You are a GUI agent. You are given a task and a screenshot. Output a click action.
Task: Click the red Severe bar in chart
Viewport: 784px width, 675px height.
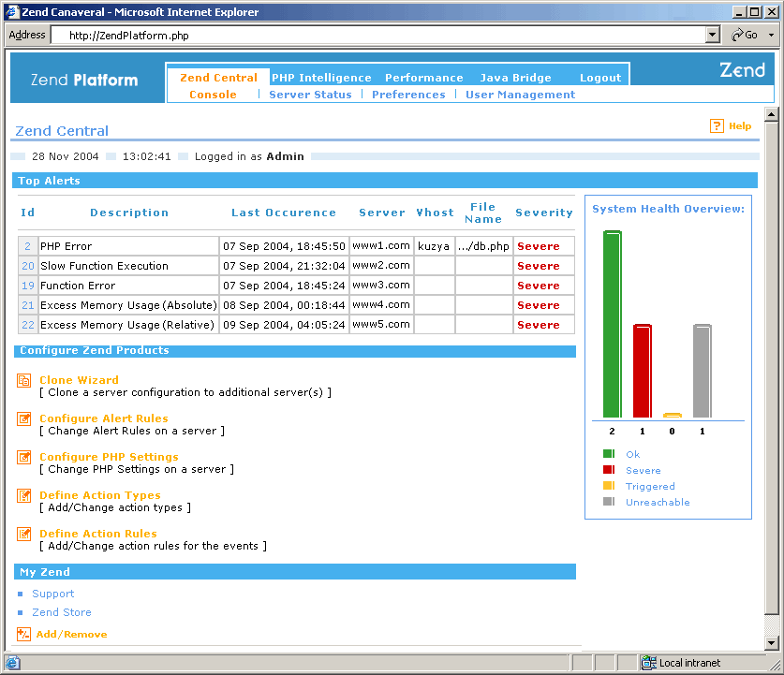pyautogui.click(x=642, y=371)
